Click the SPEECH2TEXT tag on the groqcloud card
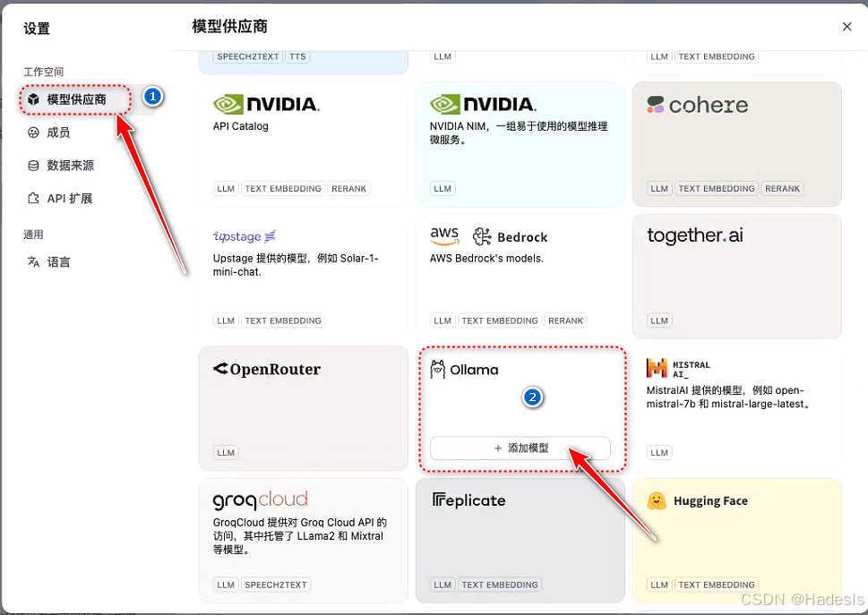 click(x=276, y=585)
